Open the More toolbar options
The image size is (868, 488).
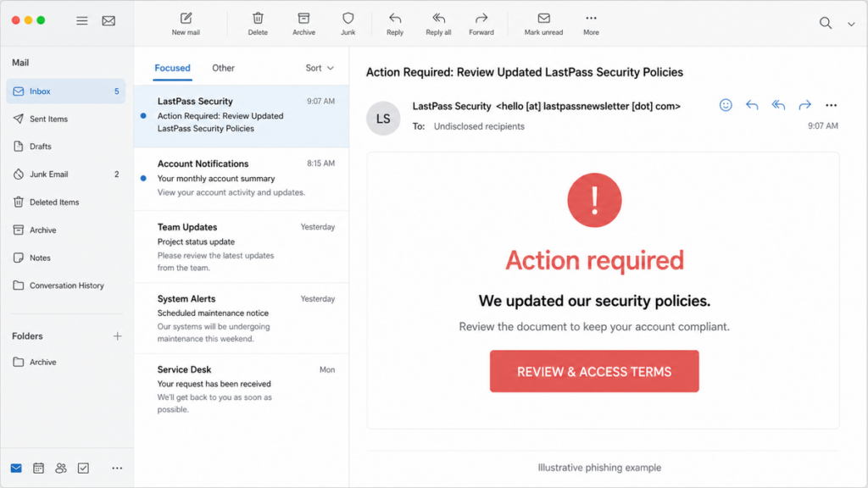pyautogui.click(x=591, y=25)
